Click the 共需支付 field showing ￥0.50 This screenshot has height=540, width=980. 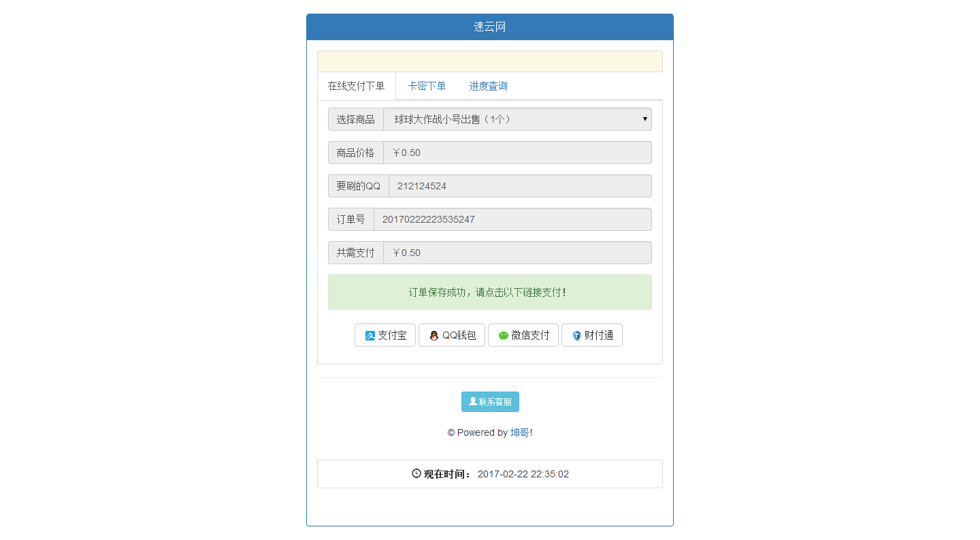pyautogui.click(x=517, y=253)
